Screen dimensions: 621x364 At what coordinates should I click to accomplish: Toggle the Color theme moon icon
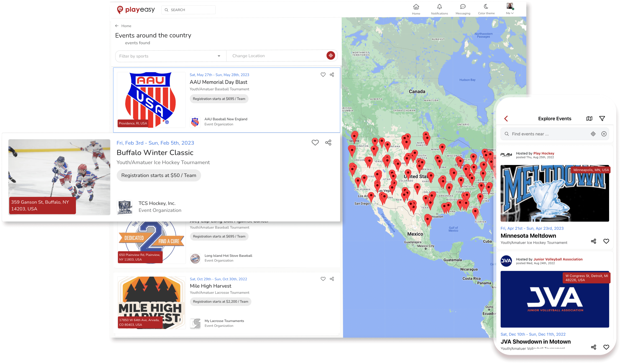click(x=486, y=6)
